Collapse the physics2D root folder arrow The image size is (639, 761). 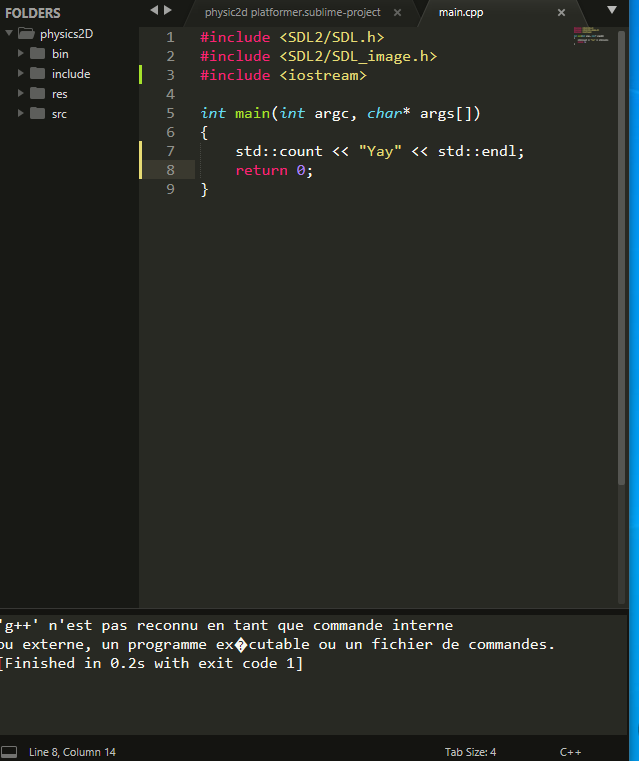(9, 33)
